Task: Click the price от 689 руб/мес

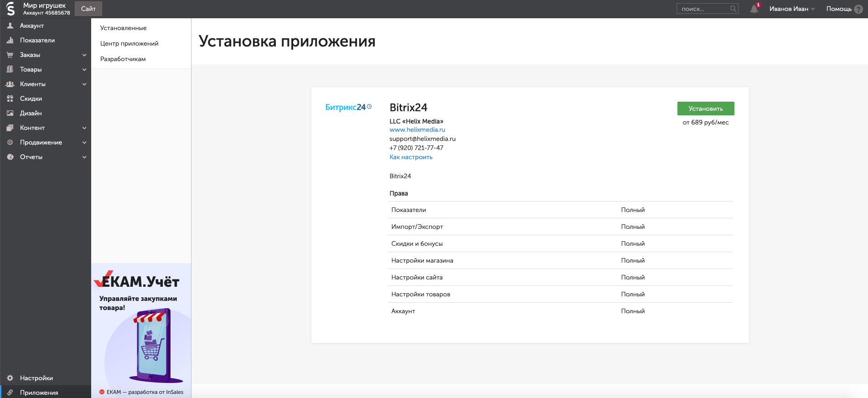Action: click(706, 122)
